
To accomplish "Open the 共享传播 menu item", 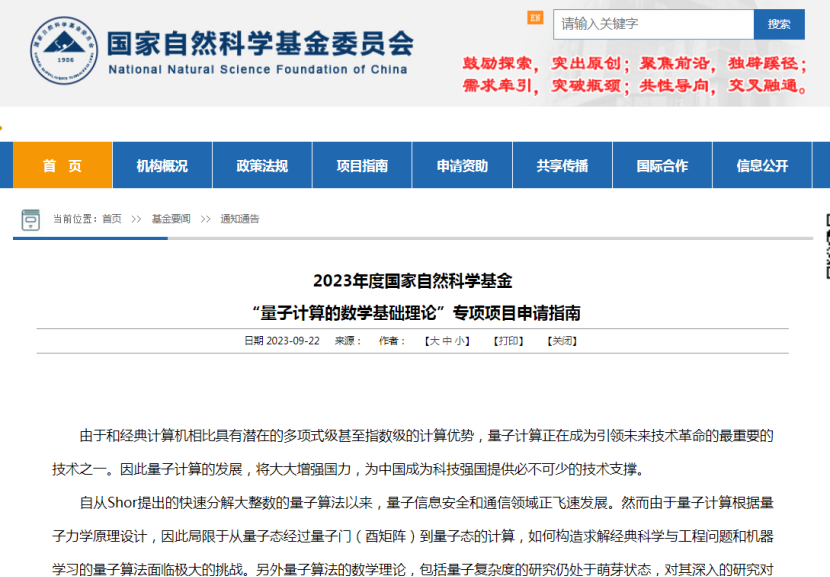I will (x=562, y=166).
